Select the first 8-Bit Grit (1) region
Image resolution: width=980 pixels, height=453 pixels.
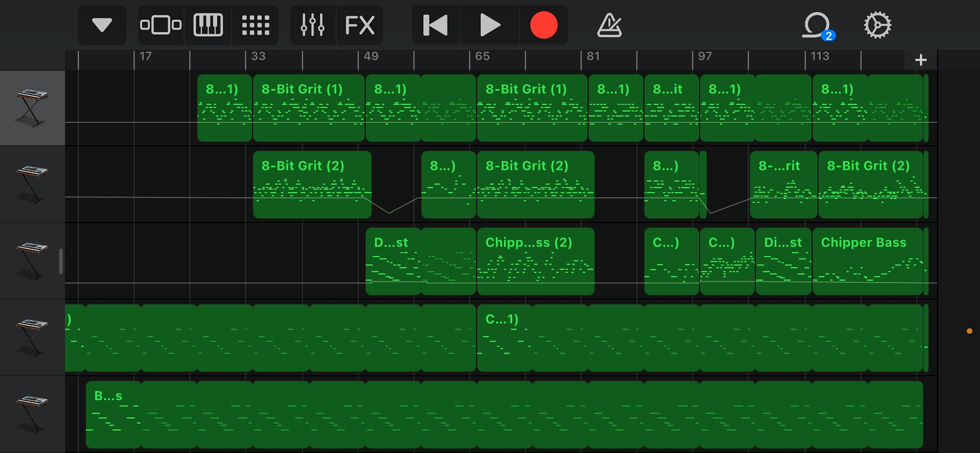tap(309, 108)
